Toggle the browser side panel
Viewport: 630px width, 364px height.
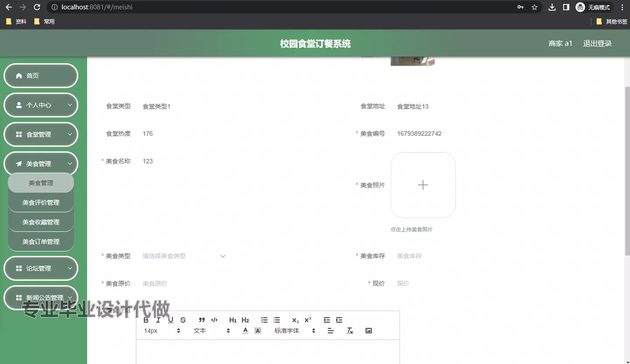tap(566, 7)
